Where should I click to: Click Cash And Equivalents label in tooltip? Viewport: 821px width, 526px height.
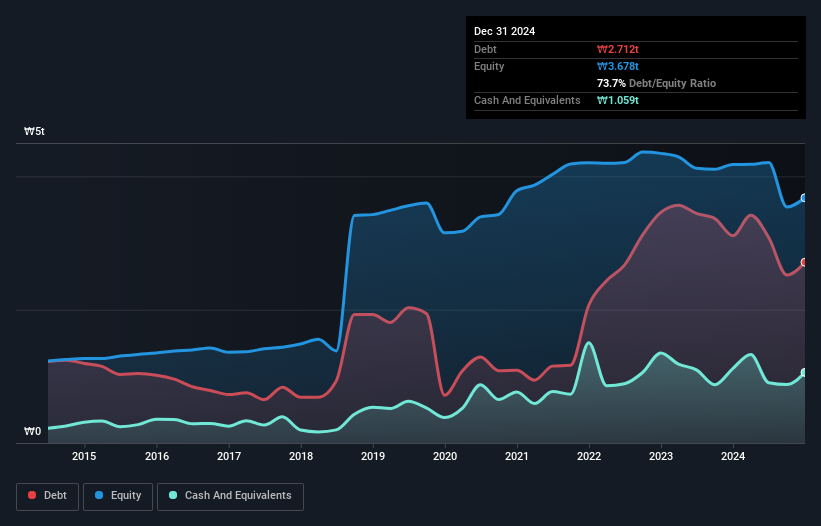527,100
